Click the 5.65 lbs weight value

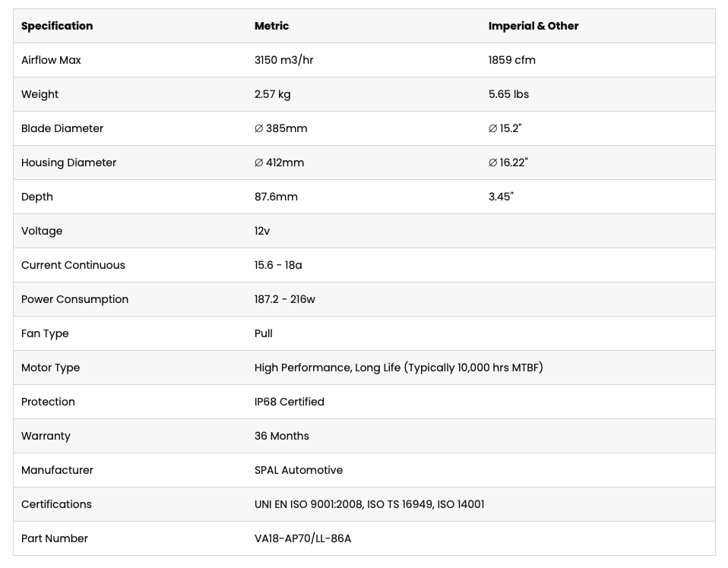tap(508, 94)
